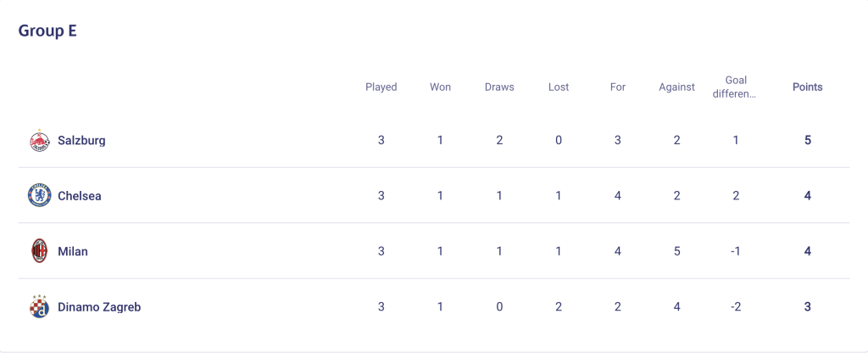Click the Group E heading
Screen dimensions: 868x353
tap(47, 31)
